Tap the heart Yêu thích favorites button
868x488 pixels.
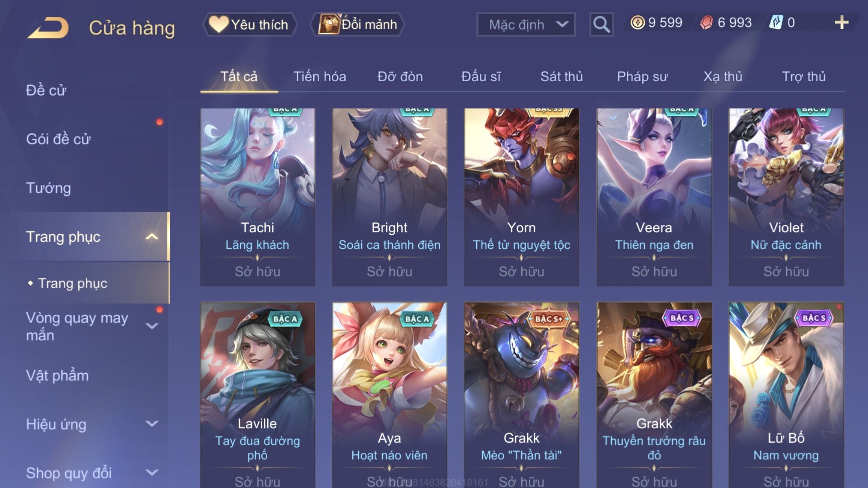coord(250,24)
